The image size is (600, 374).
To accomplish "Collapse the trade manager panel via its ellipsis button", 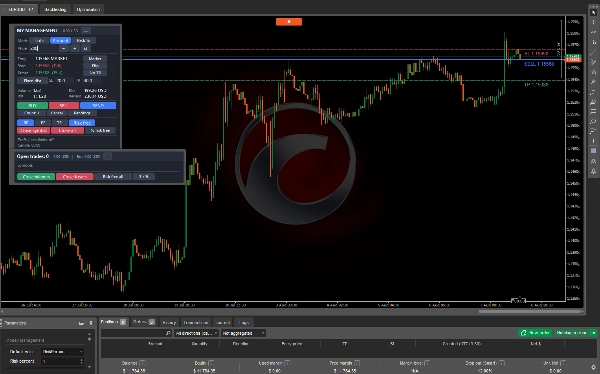I will click(x=86, y=30).
